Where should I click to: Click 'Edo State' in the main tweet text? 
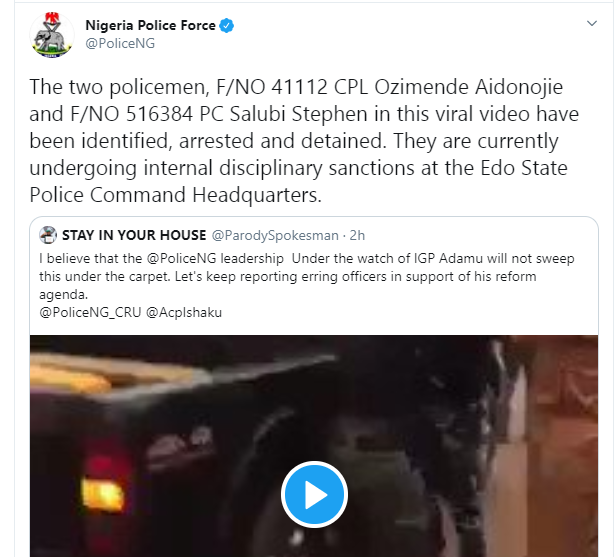(x=524, y=168)
